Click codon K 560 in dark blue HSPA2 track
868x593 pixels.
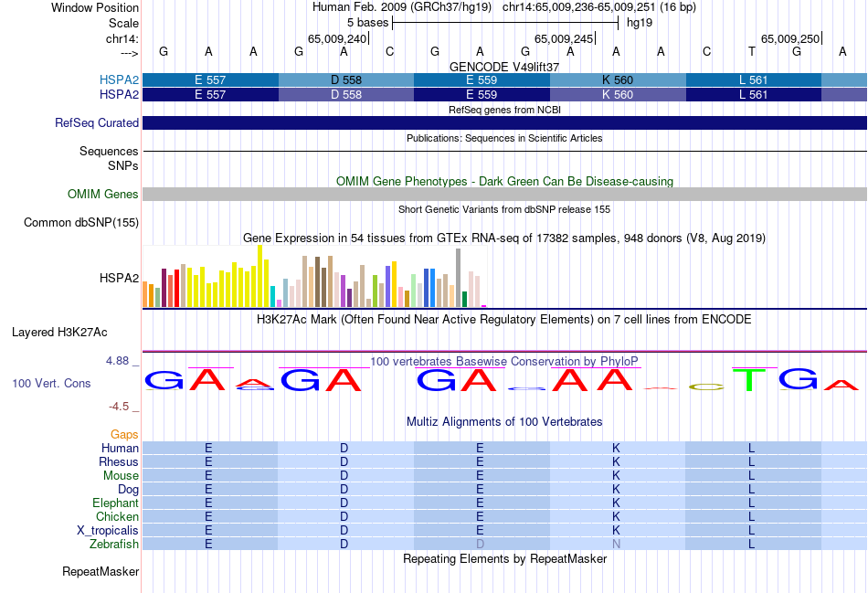(618, 95)
